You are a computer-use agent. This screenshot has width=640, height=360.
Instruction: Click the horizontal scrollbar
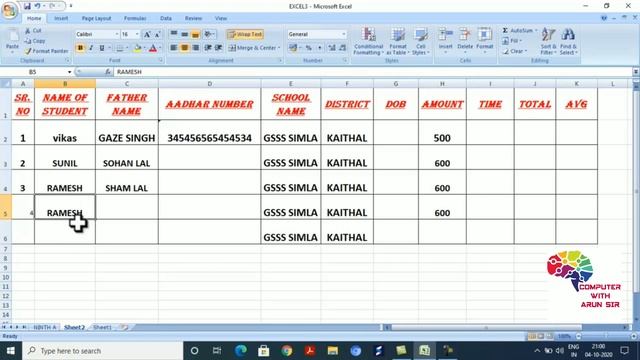pyautogui.click(x=486, y=327)
